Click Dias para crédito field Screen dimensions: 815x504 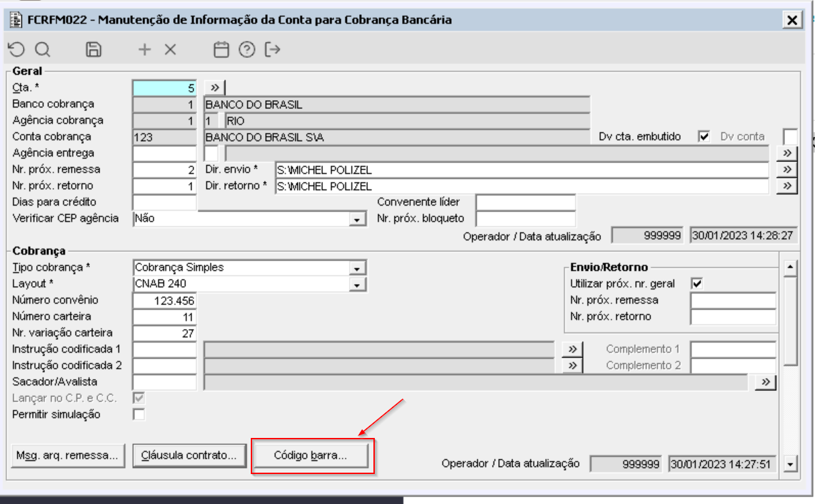[165, 202]
